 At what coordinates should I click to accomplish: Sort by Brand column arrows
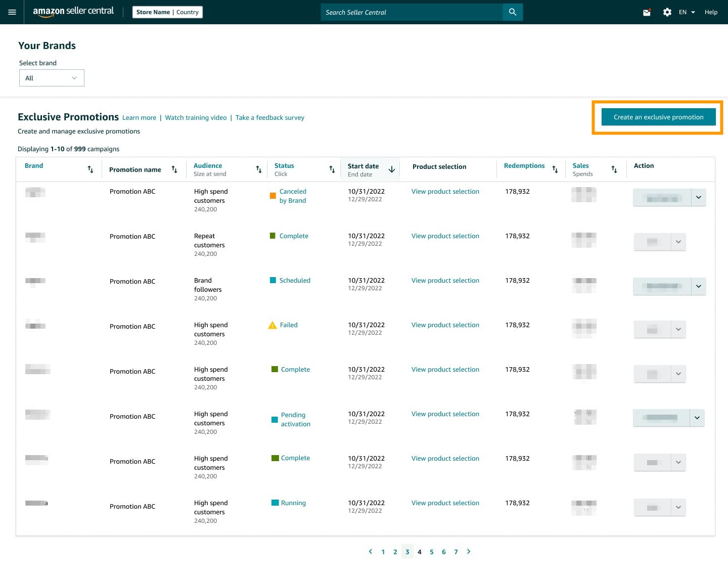pos(90,169)
